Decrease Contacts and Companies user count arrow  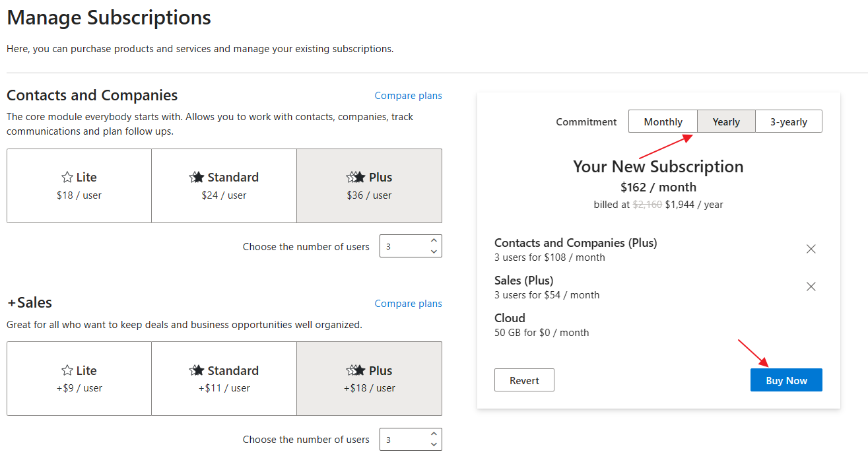pos(434,252)
